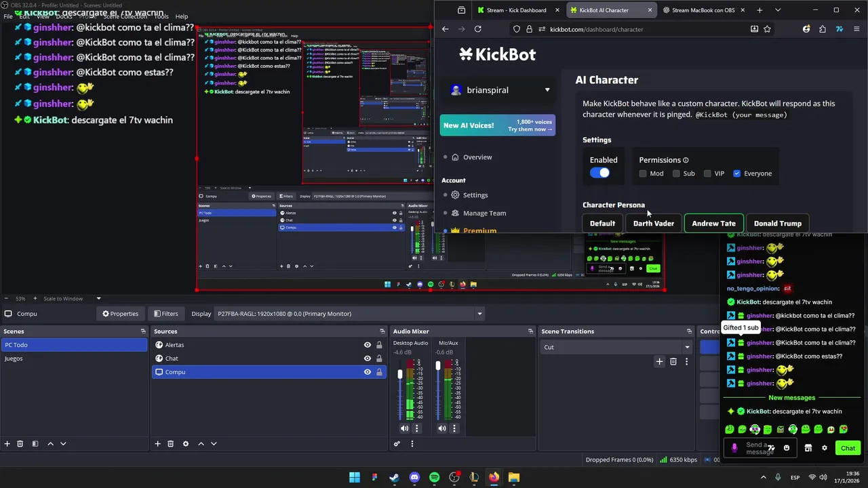Viewport: 868px width, 488px height.
Task: Move the selected source up in the Sources panel
Action: click(x=201, y=444)
